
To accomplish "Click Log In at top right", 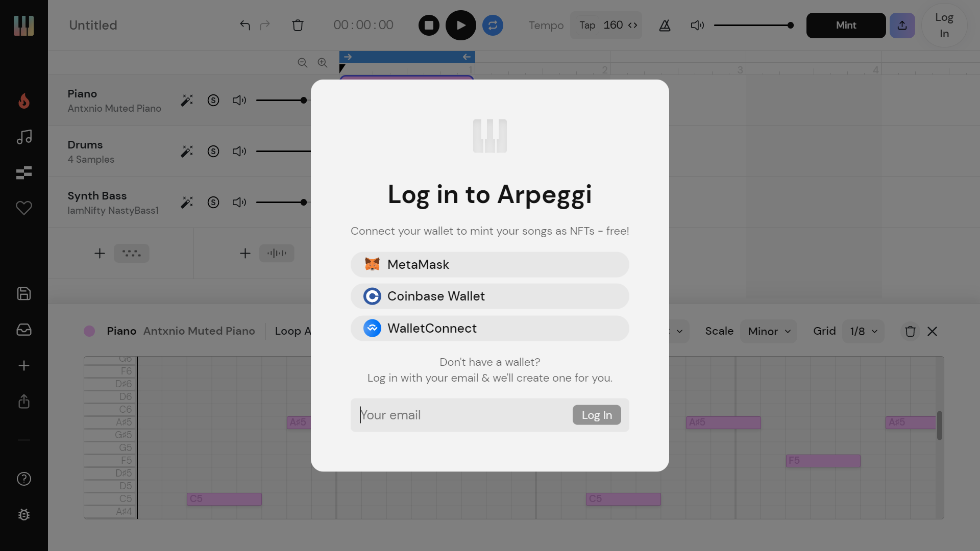I will [x=944, y=25].
